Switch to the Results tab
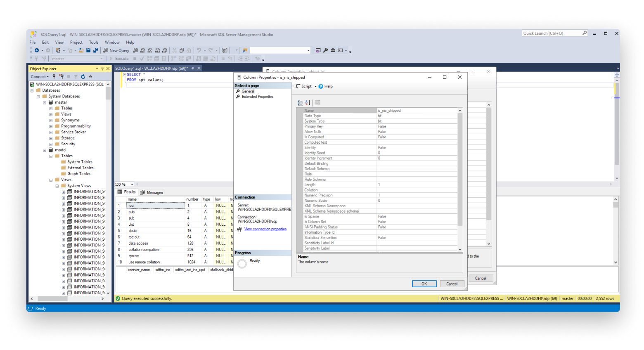 click(x=127, y=192)
